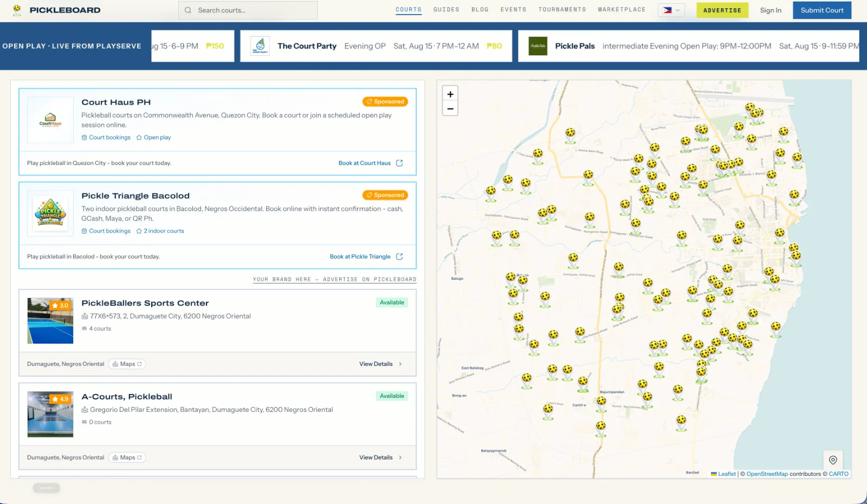Click the CARTO attribution link
Viewport: 867px width, 504px height.
click(839, 474)
